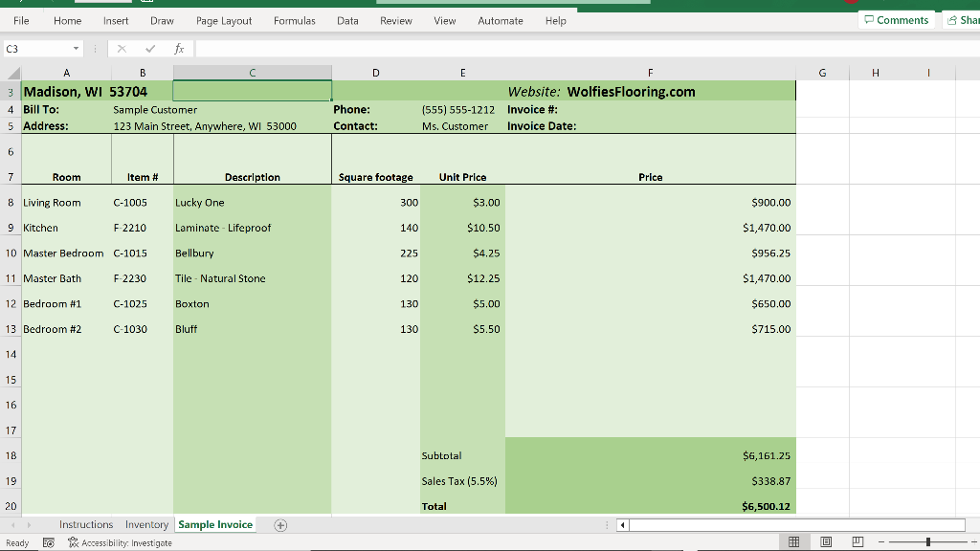Click the Enter checkmark icon in formula bar
980x551 pixels.
pos(150,49)
